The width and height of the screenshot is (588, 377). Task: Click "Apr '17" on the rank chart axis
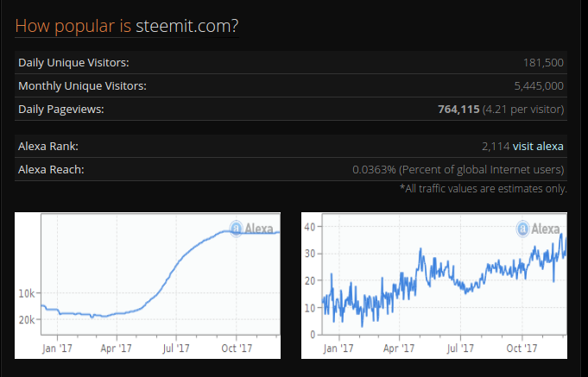[116, 349]
